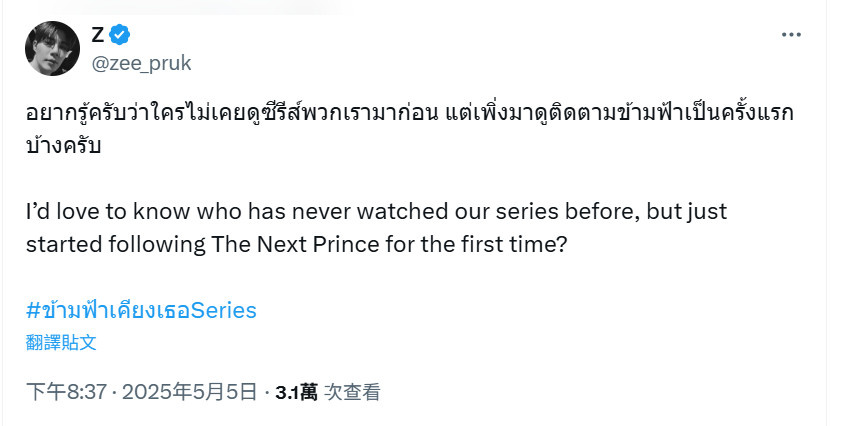Click the Thai words บ้างครับ
Screen dimensions: 844x426
coord(63,146)
